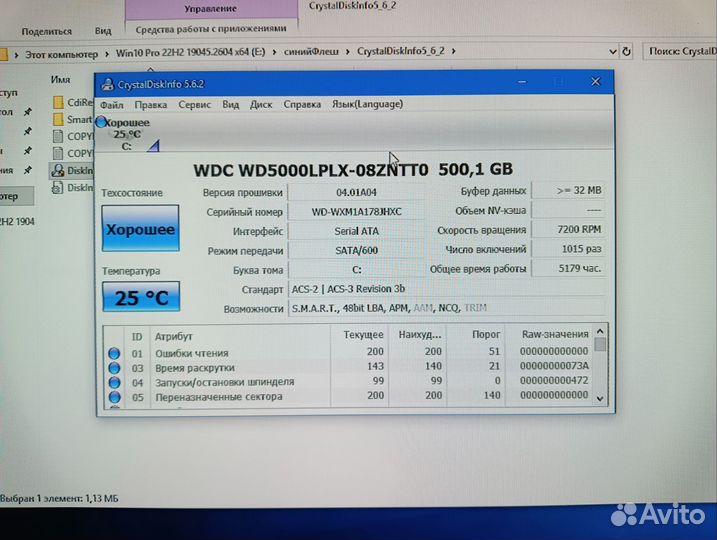Open the 'Файл' menu

pos(111,104)
